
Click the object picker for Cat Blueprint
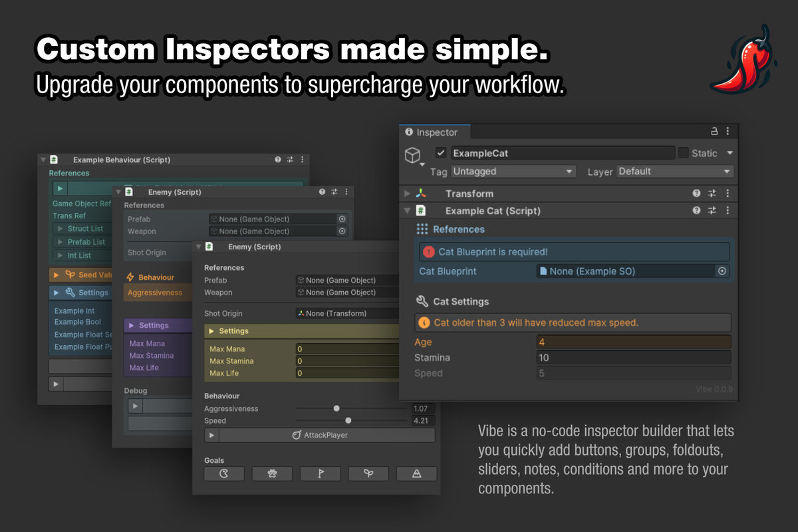[722, 271]
